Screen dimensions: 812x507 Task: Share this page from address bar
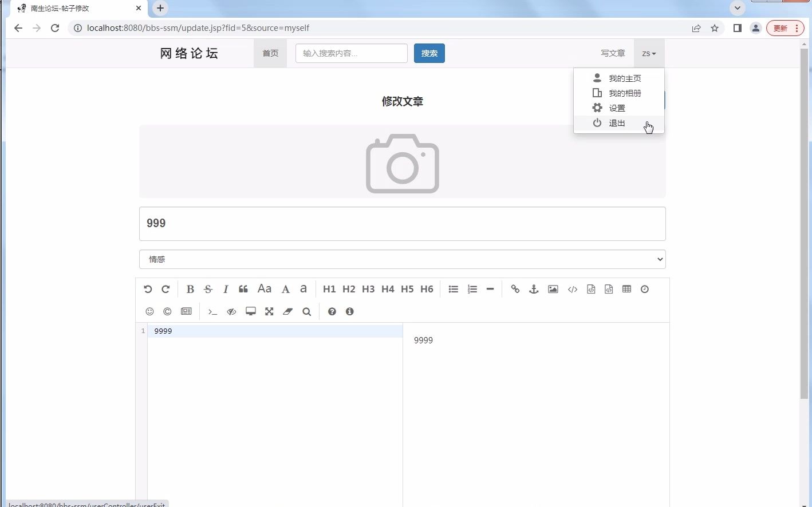696,27
